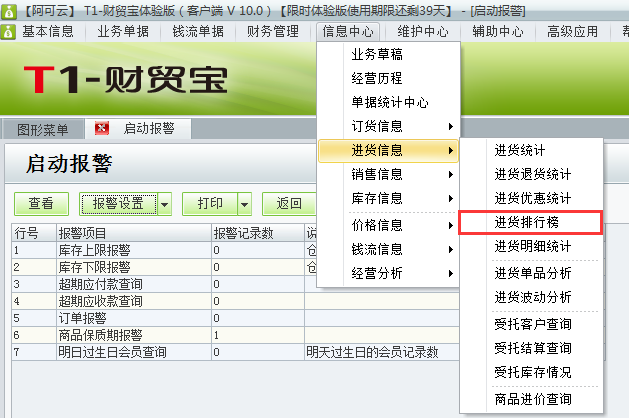This screenshot has height=418, width=629.
Task: Expand the 进货信息 submenu
Action: (x=388, y=150)
